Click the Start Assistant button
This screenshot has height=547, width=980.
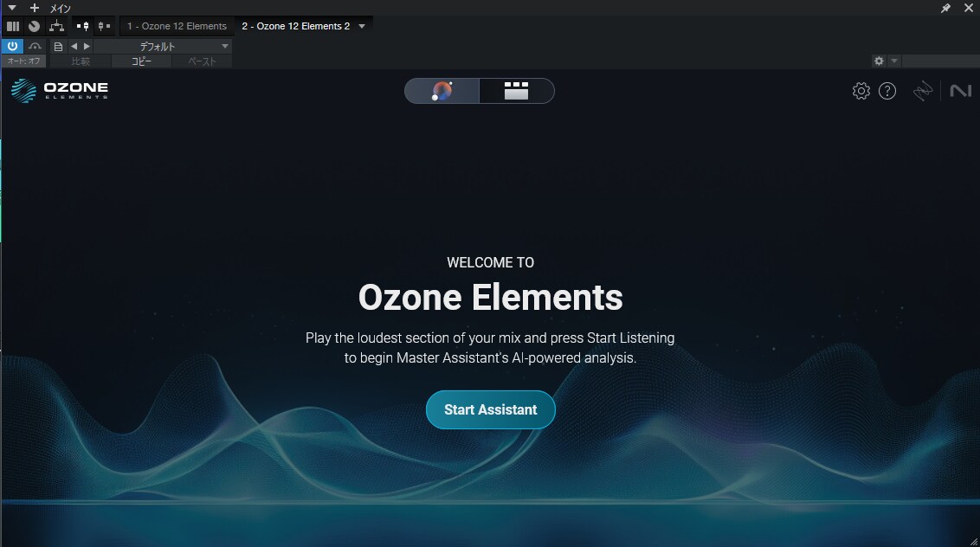(491, 409)
